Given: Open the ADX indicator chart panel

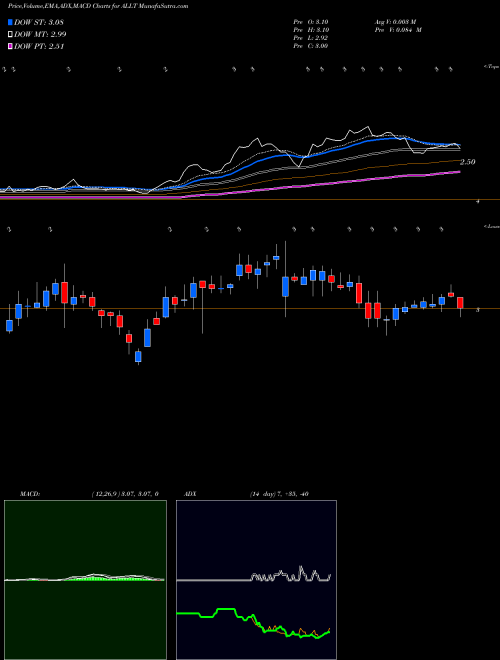Looking at the screenshot, I should (x=256, y=580).
